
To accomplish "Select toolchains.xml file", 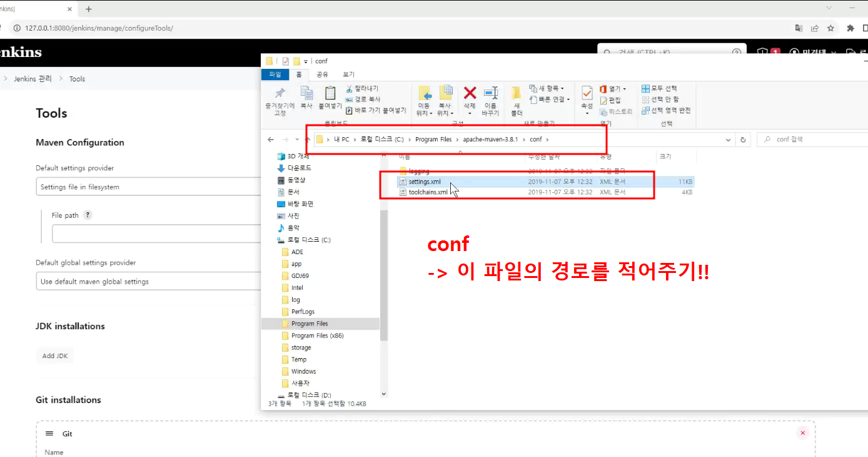I will (428, 192).
